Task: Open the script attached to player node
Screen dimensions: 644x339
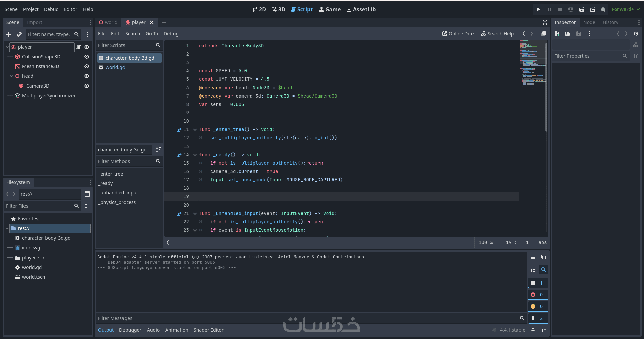Action: (x=79, y=47)
